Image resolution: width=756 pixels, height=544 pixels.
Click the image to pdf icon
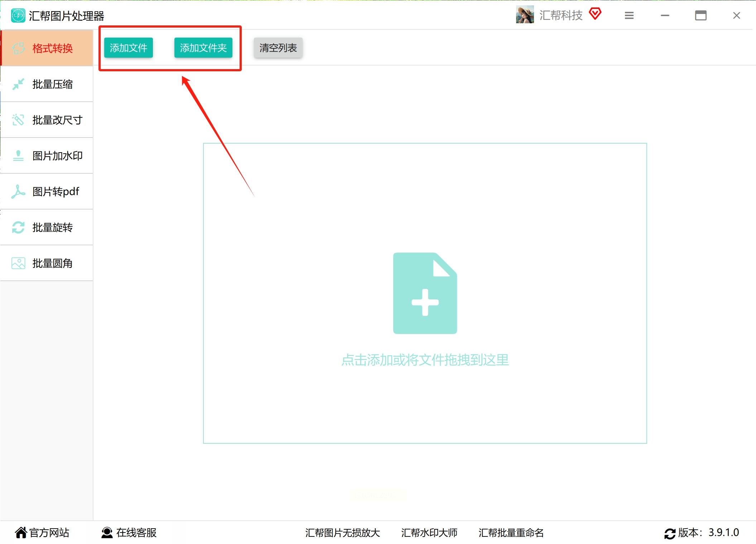point(18,192)
